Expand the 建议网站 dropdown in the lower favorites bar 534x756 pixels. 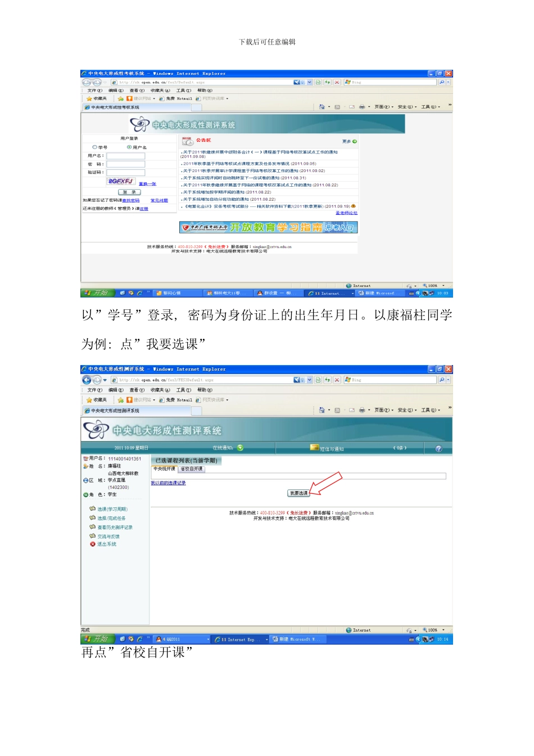[154, 400]
